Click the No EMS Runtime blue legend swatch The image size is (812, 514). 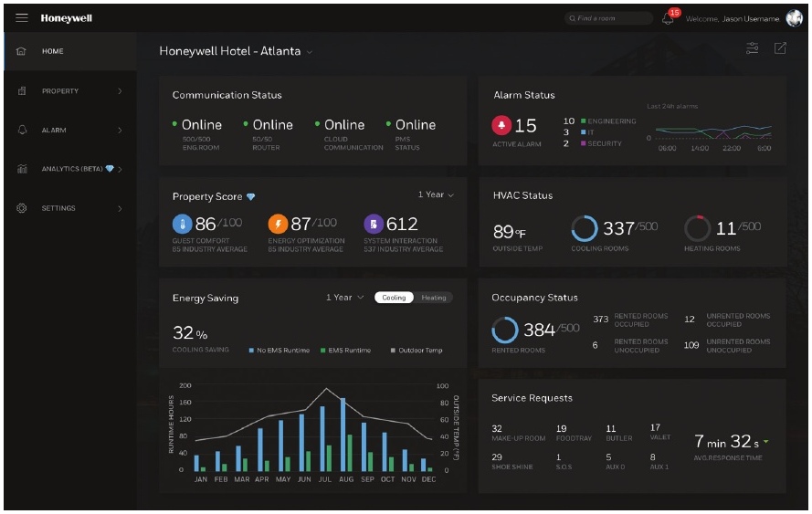(x=251, y=351)
